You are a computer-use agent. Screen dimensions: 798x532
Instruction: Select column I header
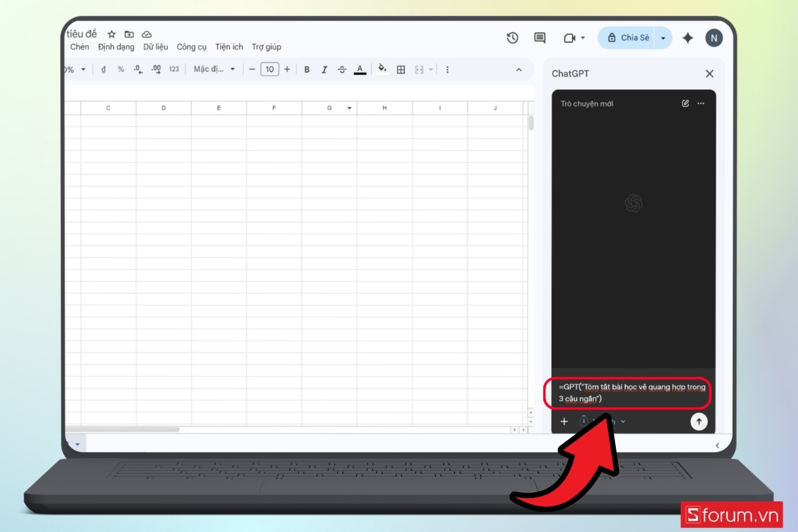440,108
